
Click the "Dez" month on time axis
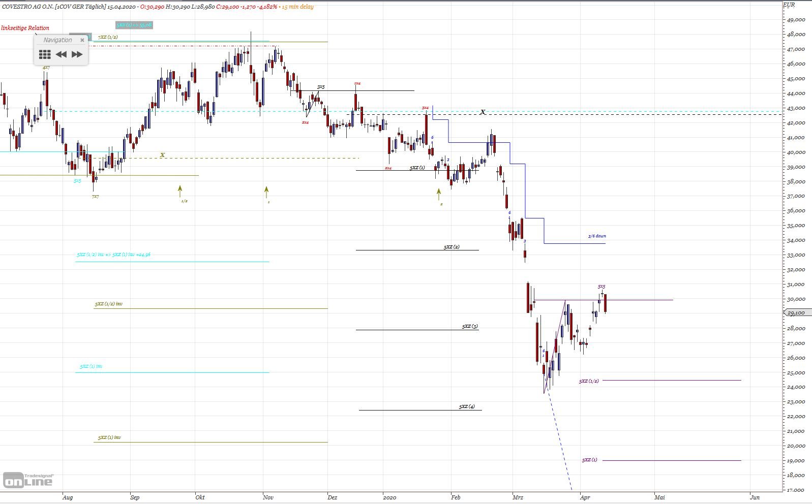333,497
